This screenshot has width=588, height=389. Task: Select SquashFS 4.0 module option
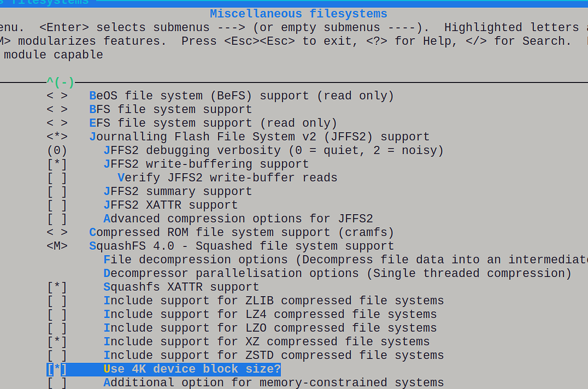[x=57, y=246]
